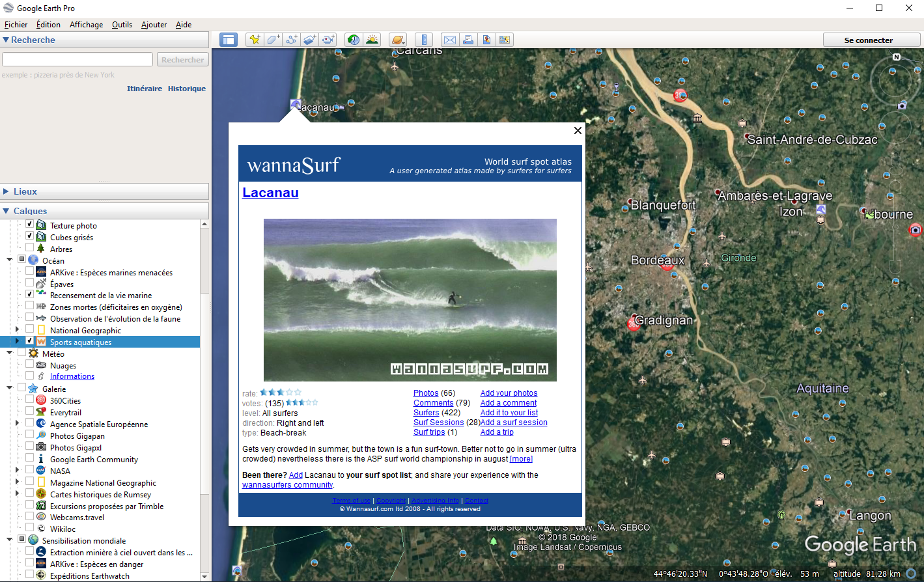Screen dimensions: 924x582
Task: Click the Lacanau surf spot marker on map
Action: tap(296, 104)
